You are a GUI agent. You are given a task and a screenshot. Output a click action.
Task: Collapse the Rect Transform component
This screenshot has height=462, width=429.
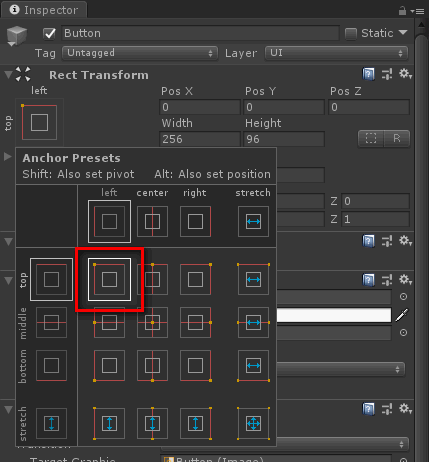click(8, 75)
